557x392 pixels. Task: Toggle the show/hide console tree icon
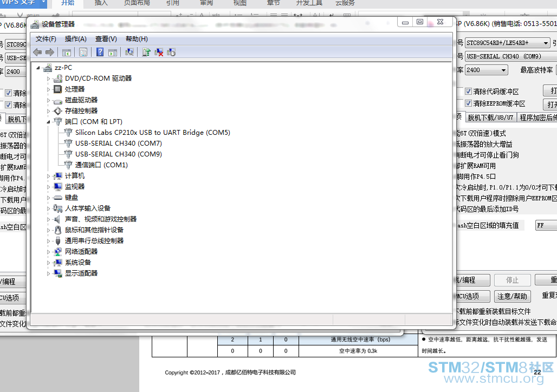(67, 53)
